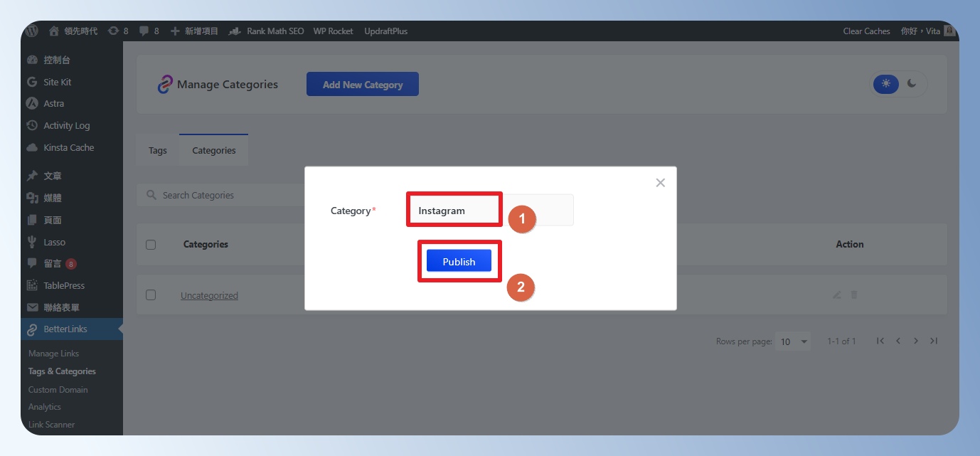Expand the 新增項目 admin bar menu
Image resolution: width=980 pixels, height=456 pixels.
194,31
